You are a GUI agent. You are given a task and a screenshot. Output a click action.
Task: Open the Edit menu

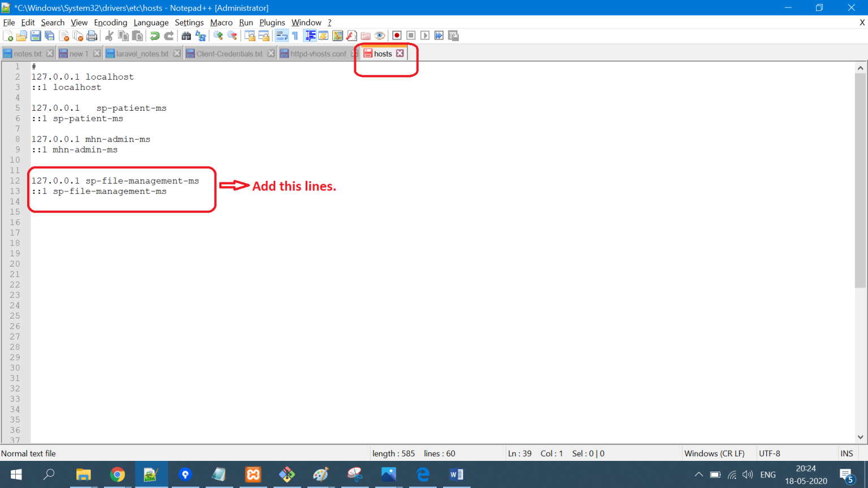pyautogui.click(x=28, y=23)
